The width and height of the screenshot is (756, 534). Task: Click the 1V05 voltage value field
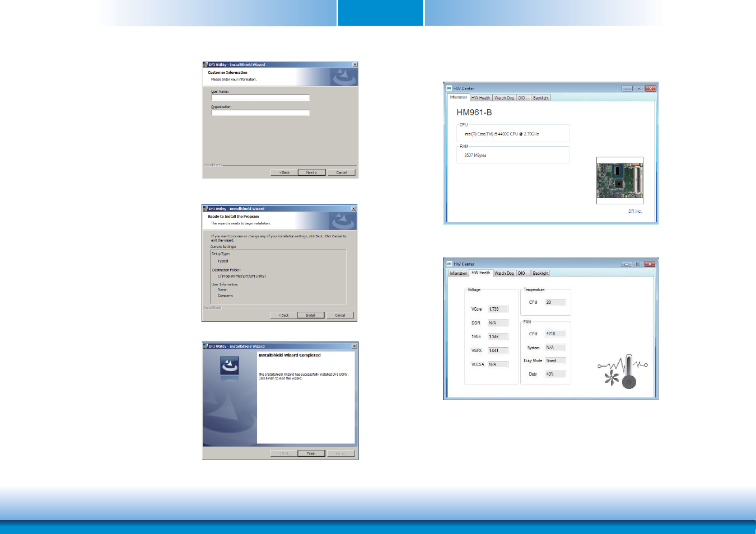tap(498, 336)
